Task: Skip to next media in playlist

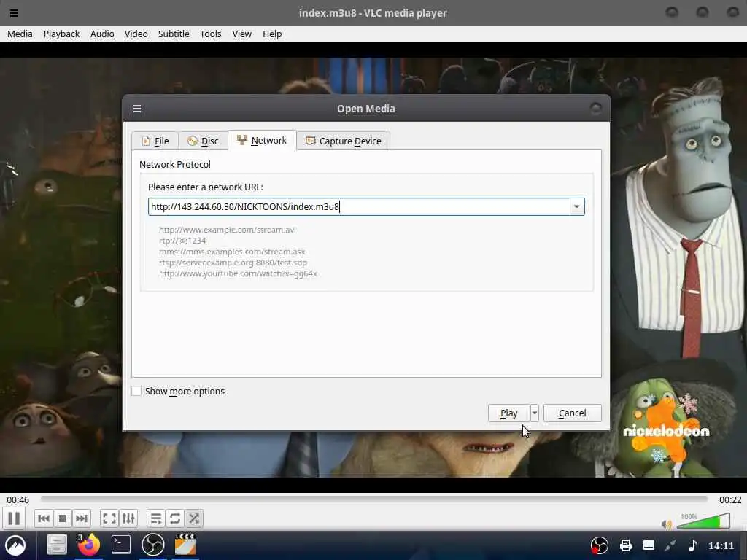Action: coord(82,518)
